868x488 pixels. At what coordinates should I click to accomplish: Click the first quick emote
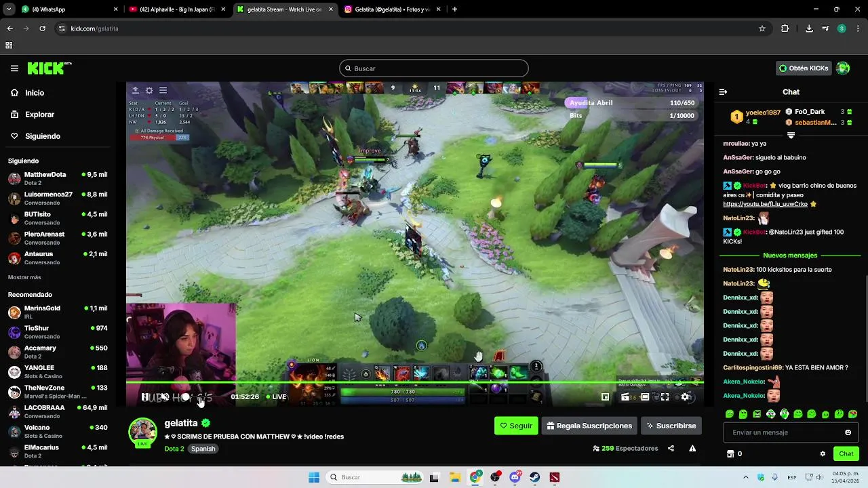730,414
